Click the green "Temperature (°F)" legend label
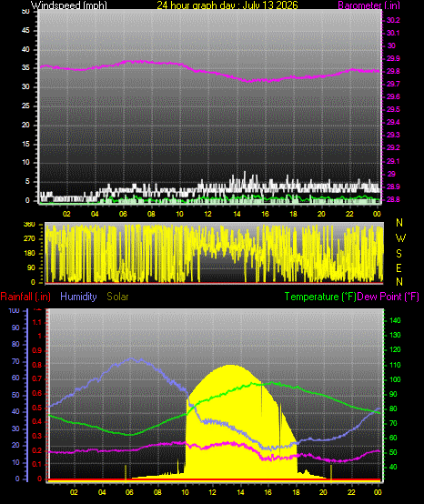The height and width of the screenshot is (504, 424). click(x=320, y=297)
